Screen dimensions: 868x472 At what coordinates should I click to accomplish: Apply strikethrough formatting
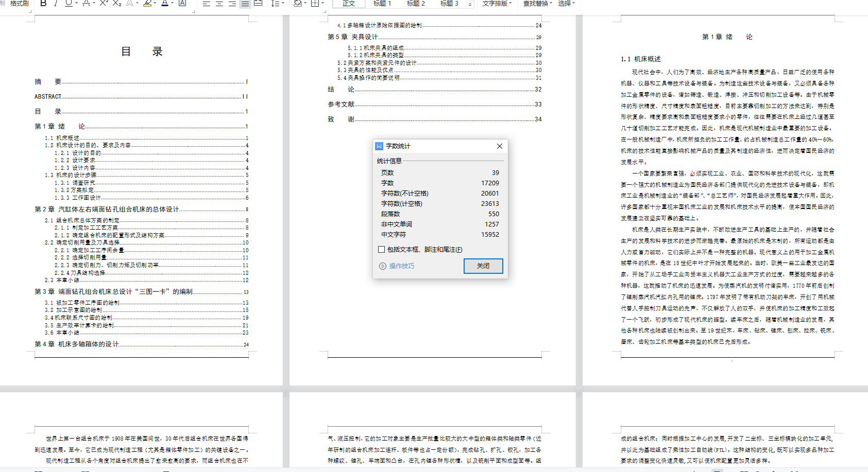click(x=86, y=3)
